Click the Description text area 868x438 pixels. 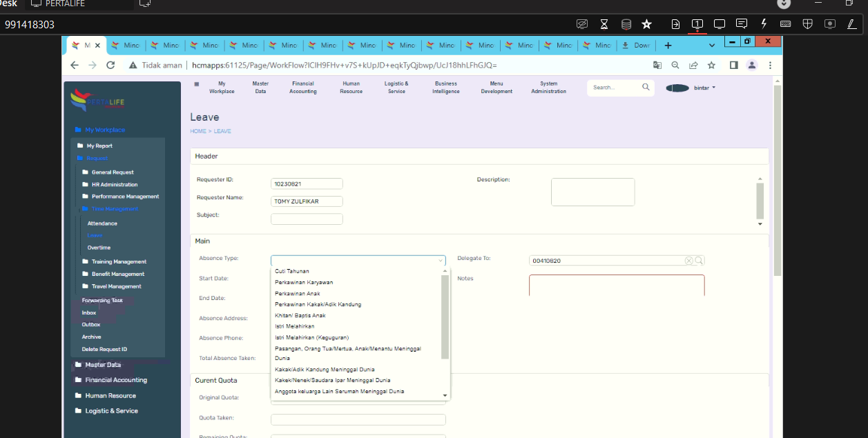click(592, 192)
